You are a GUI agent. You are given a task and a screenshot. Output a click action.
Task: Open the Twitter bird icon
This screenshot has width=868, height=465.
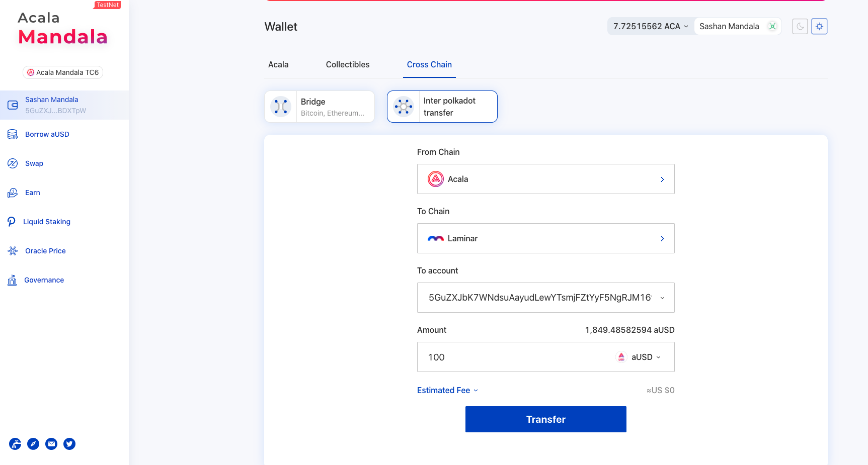tap(69, 444)
